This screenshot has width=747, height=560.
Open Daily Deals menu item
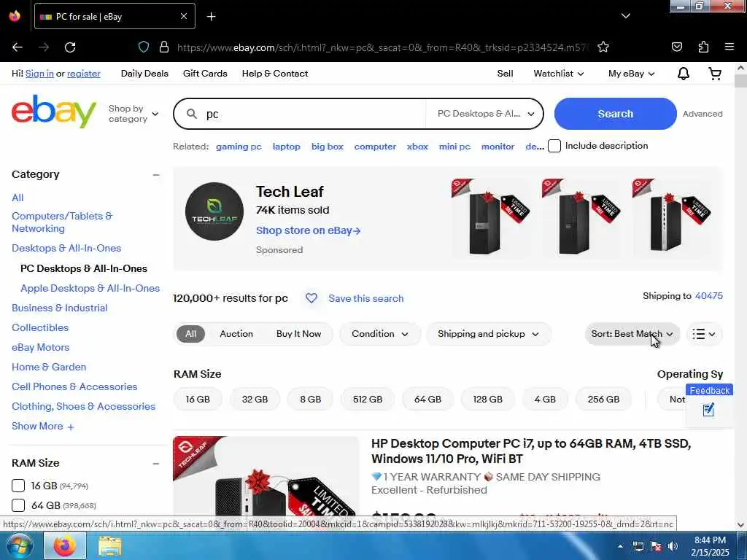(x=145, y=74)
